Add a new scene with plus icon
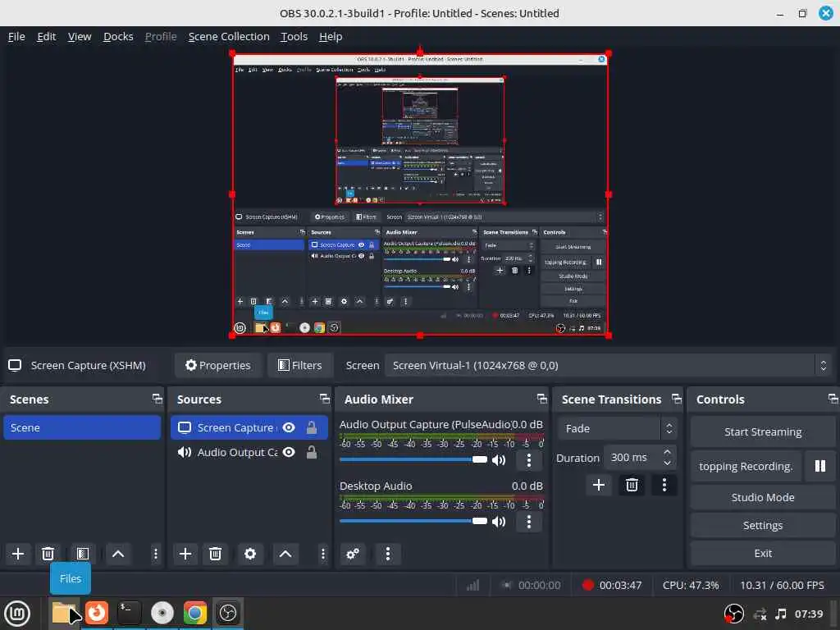Screen dimensions: 840x630 (18, 554)
